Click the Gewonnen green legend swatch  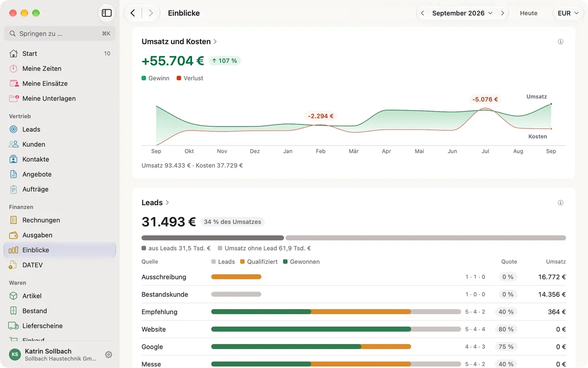click(x=285, y=262)
